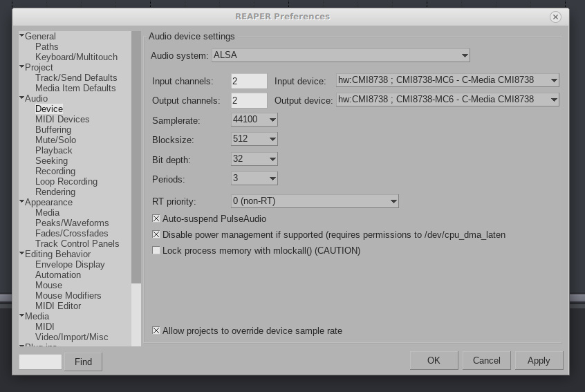The width and height of the screenshot is (585, 392).
Task: Collapse the Editing Behavior tree section
Action: [21, 254]
